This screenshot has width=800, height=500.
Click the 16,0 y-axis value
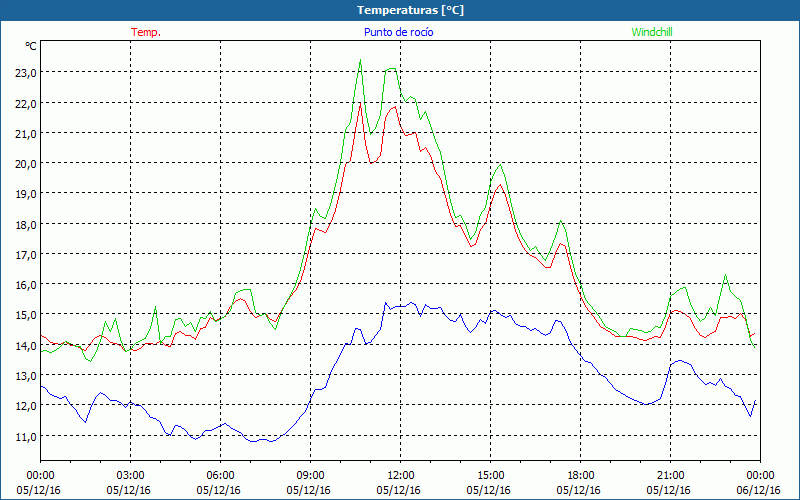pyautogui.click(x=26, y=285)
